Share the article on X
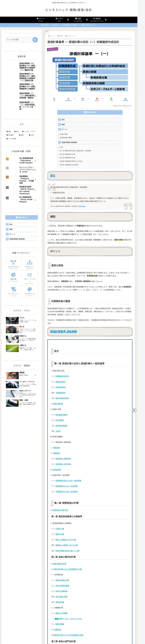Screen dimensions: 145x644 (54, 99)
